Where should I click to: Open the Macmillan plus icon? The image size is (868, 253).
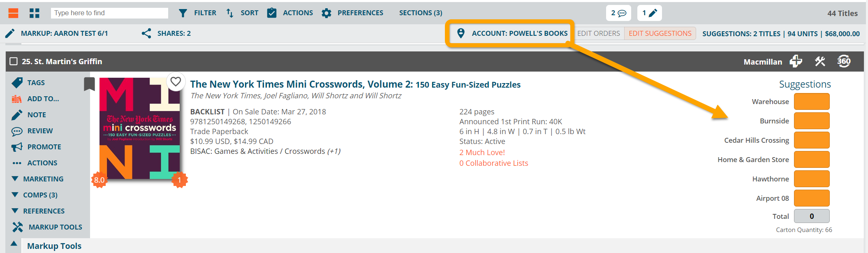[x=796, y=61]
